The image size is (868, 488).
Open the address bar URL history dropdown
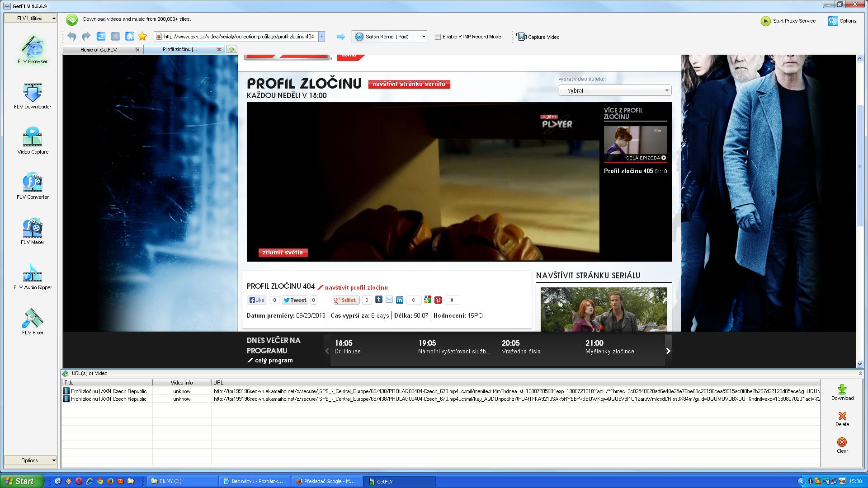tap(321, 37)
